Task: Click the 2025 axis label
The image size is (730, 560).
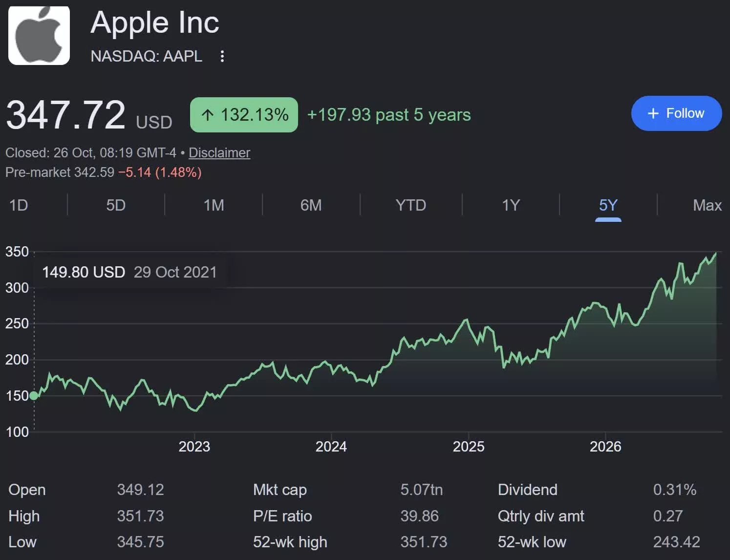Action: (x=468, y=446)
